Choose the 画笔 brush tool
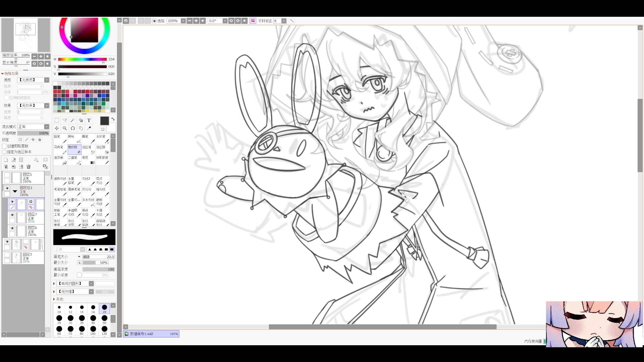This screenshot has height=362, width=644. coord(88,139)
